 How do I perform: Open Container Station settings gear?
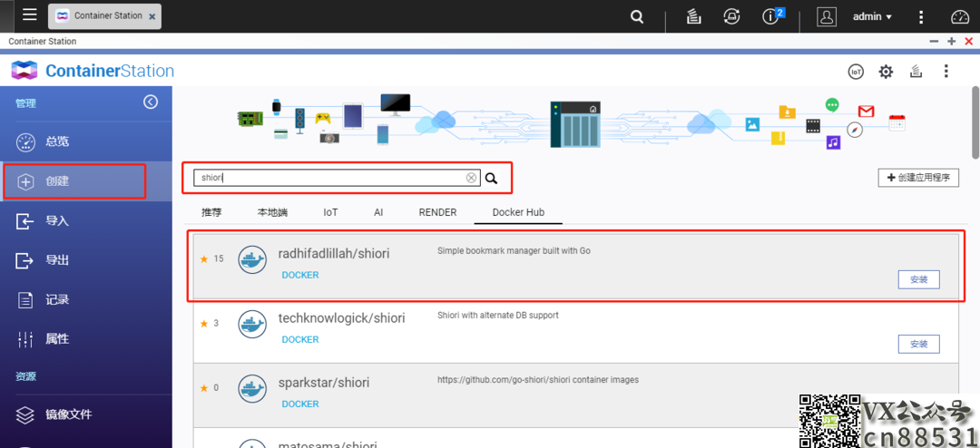[886, 72]
